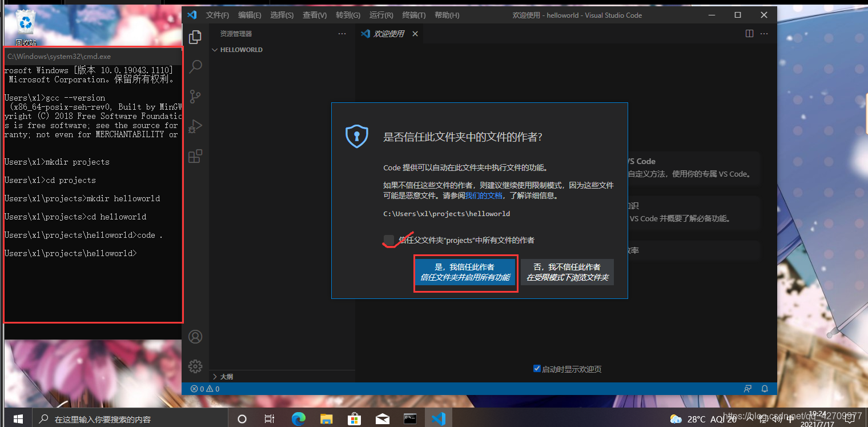Image resolution: width=868 pixels, height=427 pixels.
Task: Open the Accounts menu icon
Action: [x=195, y=336]
